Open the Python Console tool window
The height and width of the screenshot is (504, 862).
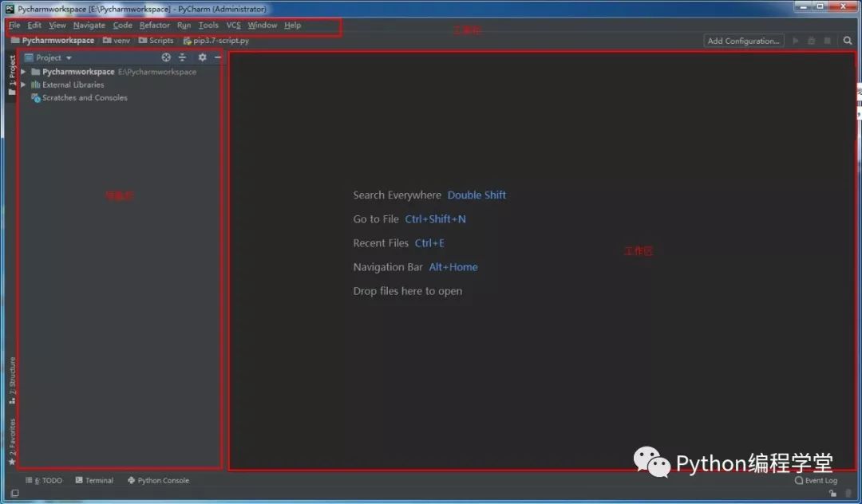(x=158, y=480)
